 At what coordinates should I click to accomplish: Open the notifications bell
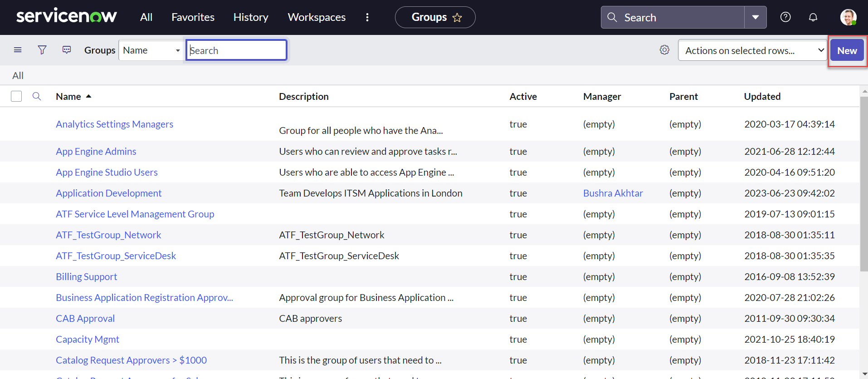[813, 17]
